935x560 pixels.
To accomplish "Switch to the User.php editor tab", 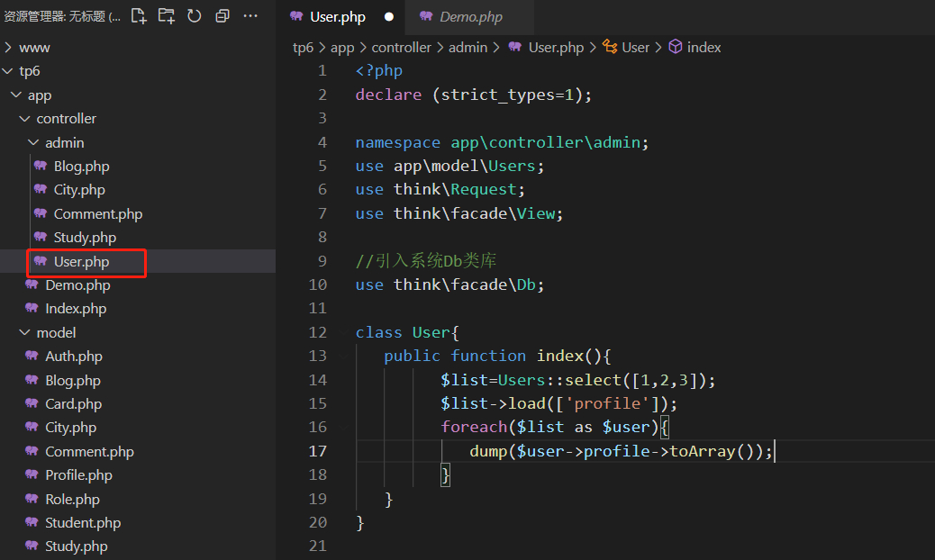I will [340, 17].
